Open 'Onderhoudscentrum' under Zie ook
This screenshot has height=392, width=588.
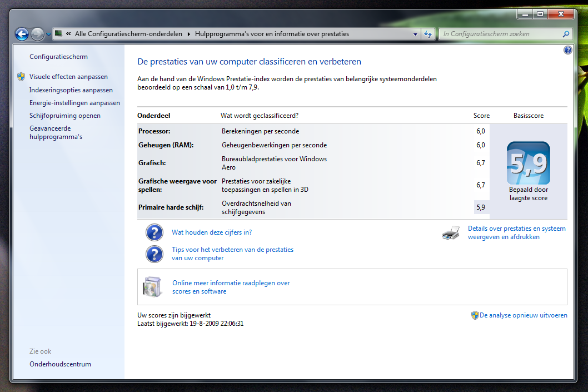[60, 364]
